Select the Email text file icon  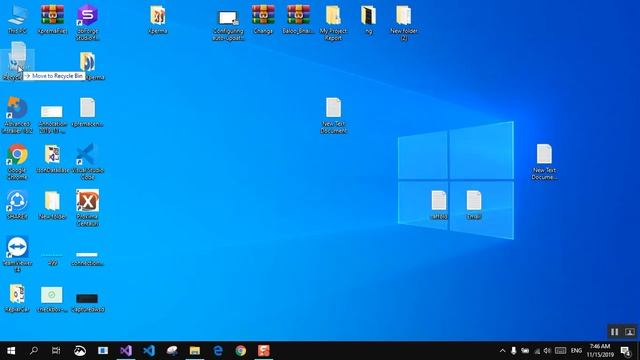(473, 204)
